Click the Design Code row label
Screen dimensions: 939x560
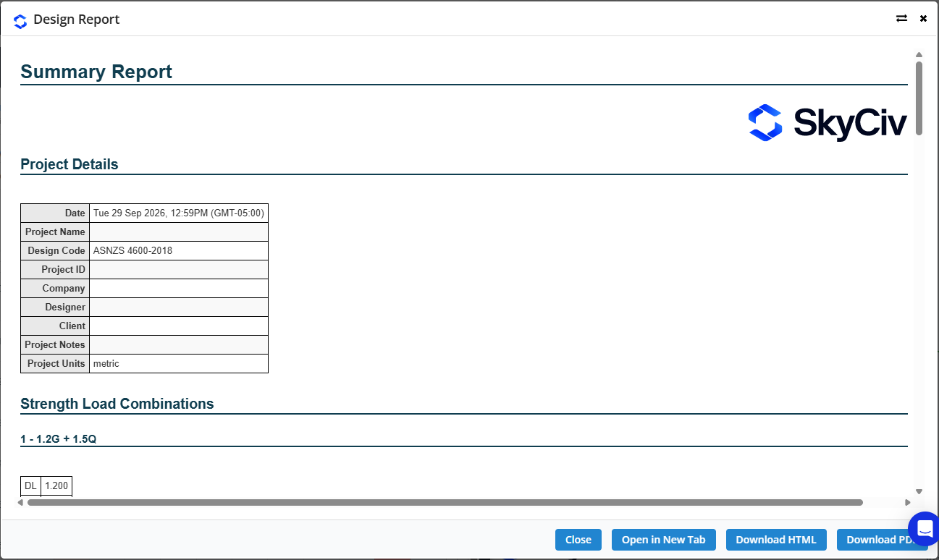point(55,251)
